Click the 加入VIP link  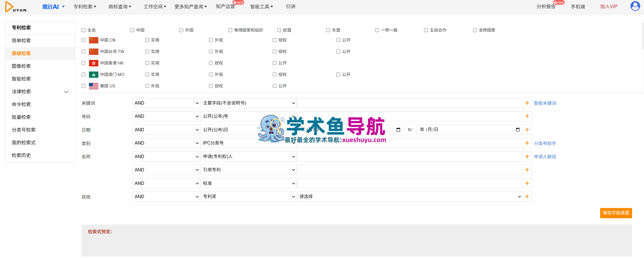(609, 7)
